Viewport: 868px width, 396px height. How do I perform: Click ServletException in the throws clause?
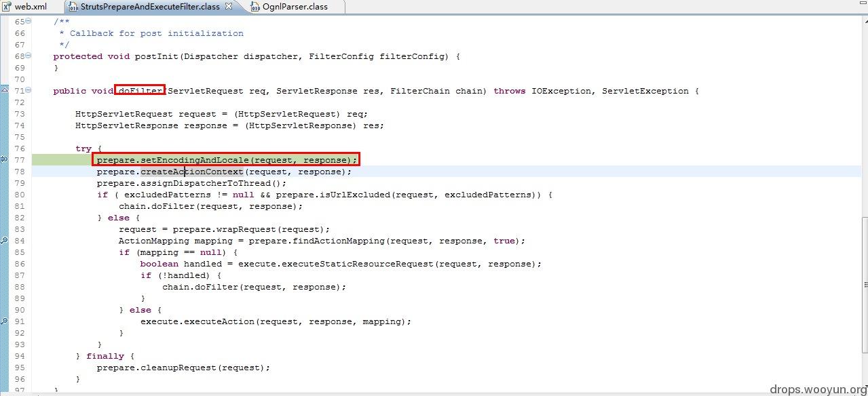click(645, 91)
